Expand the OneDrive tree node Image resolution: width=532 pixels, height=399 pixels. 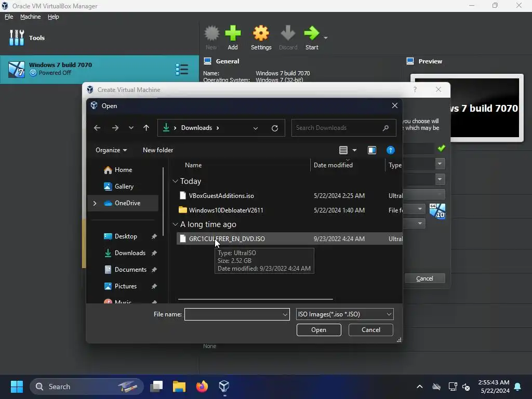pyautogui.click(x=95, y=203)
